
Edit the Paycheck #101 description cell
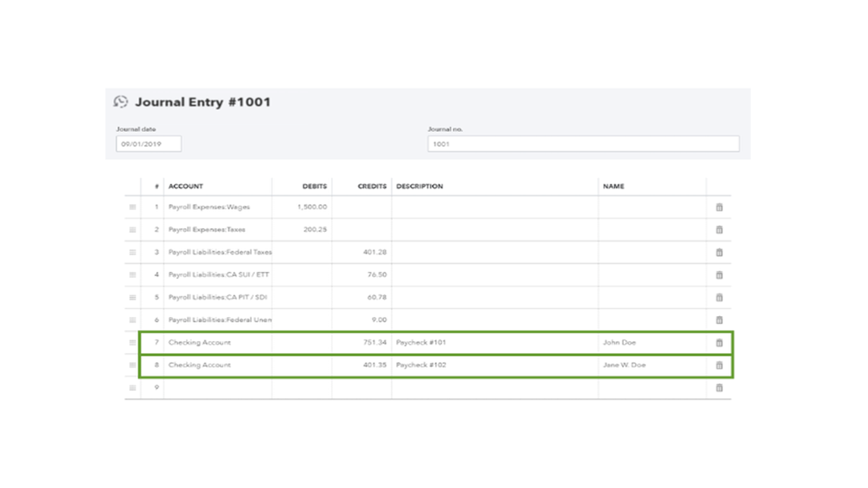click(494, 343)
